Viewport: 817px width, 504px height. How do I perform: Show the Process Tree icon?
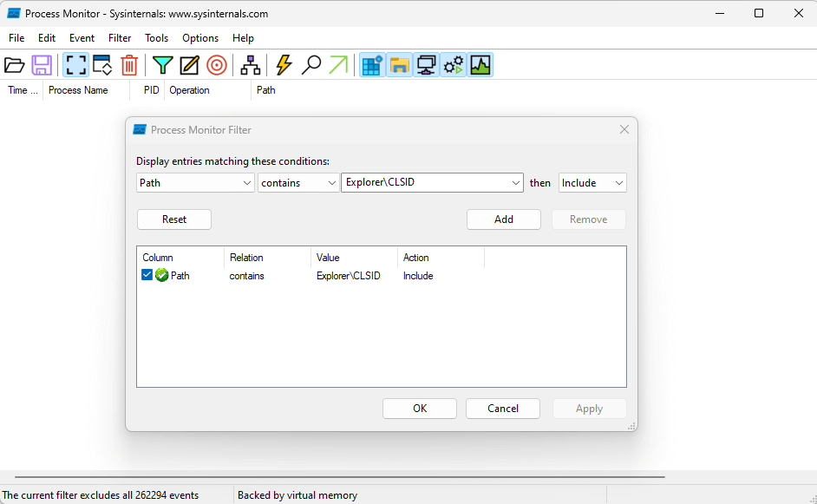pyautogui.click(x=251, y=65)
